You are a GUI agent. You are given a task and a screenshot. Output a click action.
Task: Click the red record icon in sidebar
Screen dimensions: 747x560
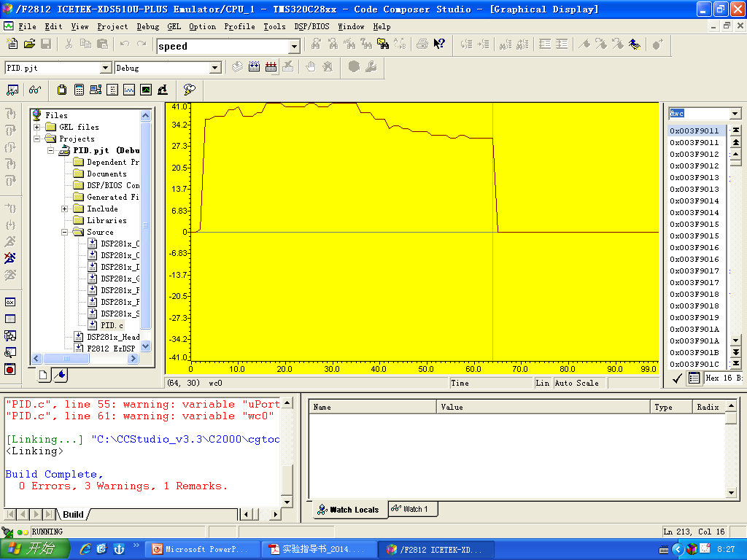click(x=10, y=369)
